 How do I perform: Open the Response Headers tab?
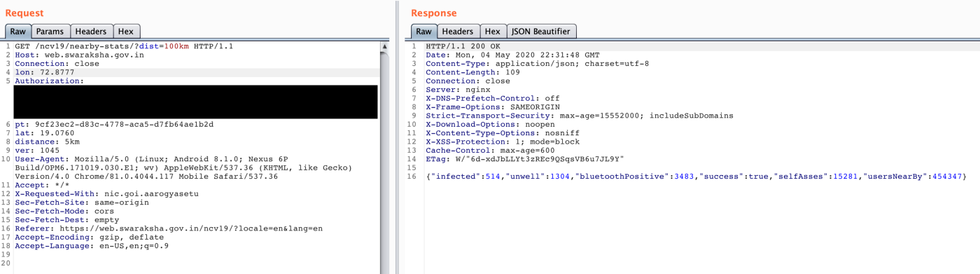click(x=458, y=32)
